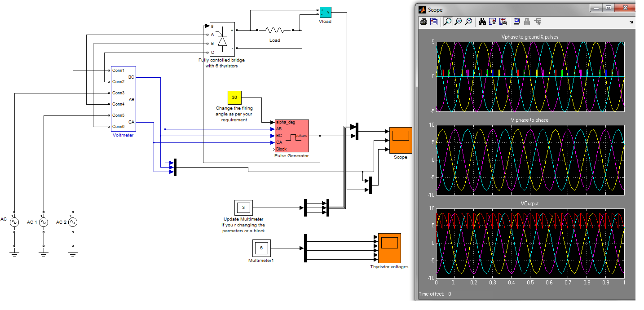Select the Vload voltage measurement block
Viewport: 644px width, 310px height.
(x=325, y=11)
